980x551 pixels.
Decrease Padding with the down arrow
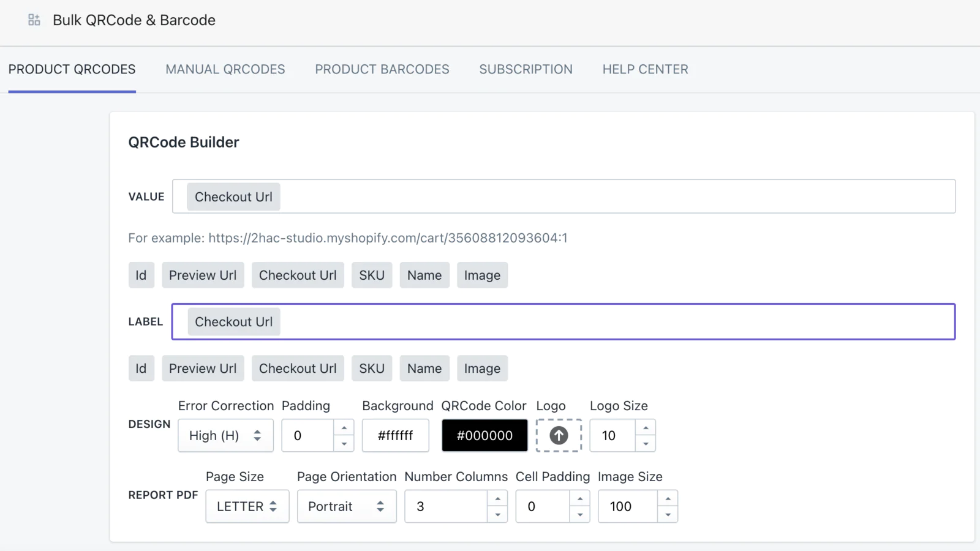(344, 443)
